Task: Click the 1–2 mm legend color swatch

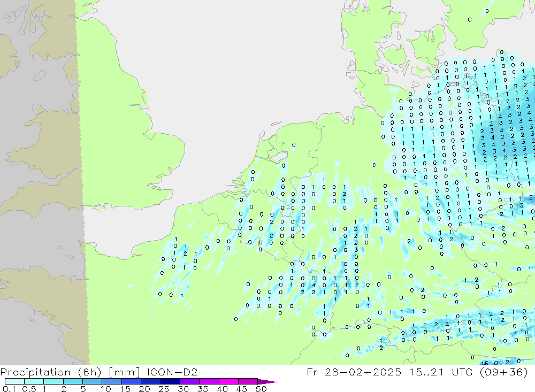Action: 53,381
